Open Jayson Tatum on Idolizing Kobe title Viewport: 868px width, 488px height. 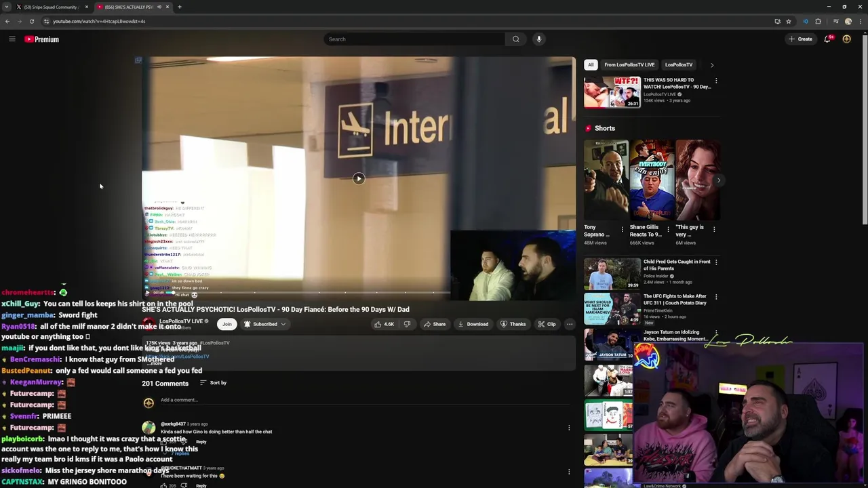click(x=675, y=335)
